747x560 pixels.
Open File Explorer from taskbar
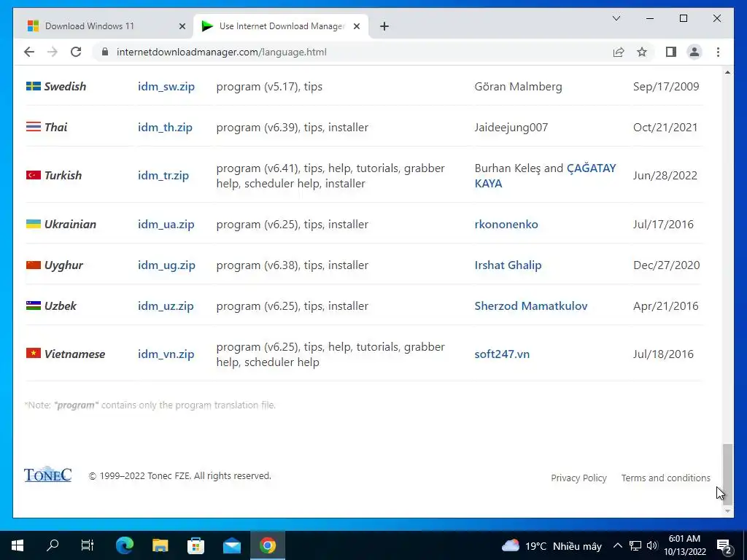pos(160,545)
